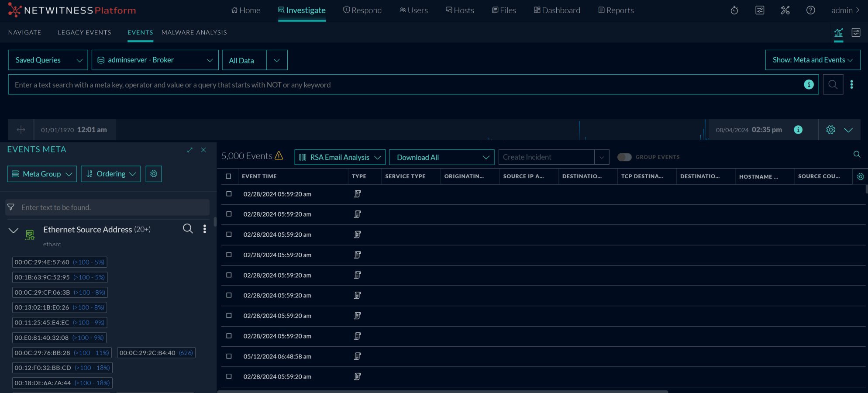The height and width of the screenshot is (393, 868).
Task: Click the query search magnifier button
Action: [833, 85]
